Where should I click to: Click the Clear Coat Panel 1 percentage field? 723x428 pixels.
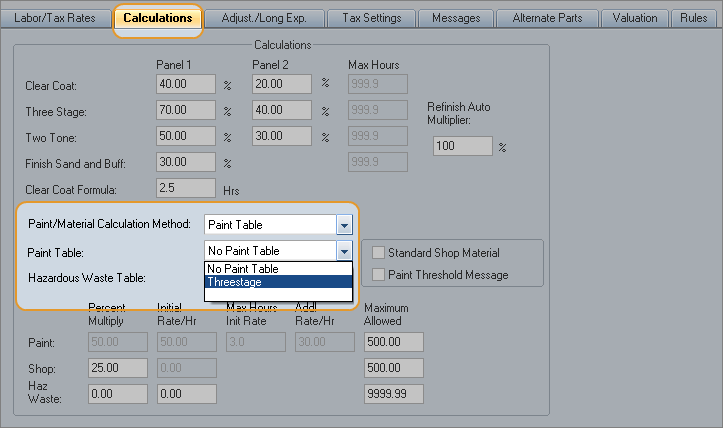point(186,84)
